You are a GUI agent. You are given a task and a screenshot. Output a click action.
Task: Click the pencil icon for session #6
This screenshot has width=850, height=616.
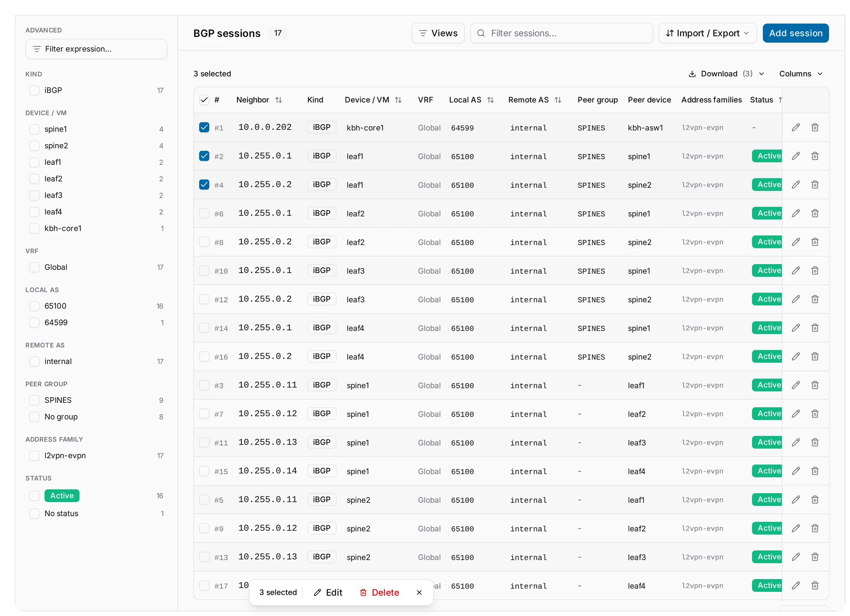796,213
